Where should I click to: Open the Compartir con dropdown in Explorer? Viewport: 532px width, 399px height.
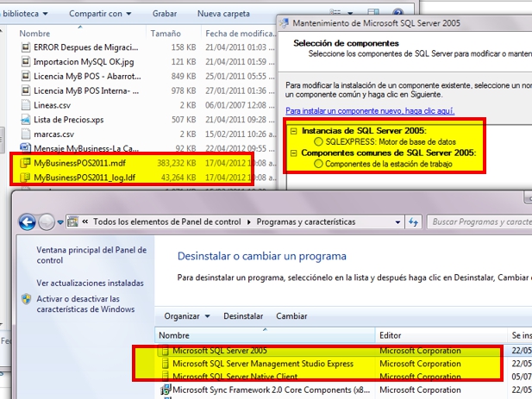point(100,14)
